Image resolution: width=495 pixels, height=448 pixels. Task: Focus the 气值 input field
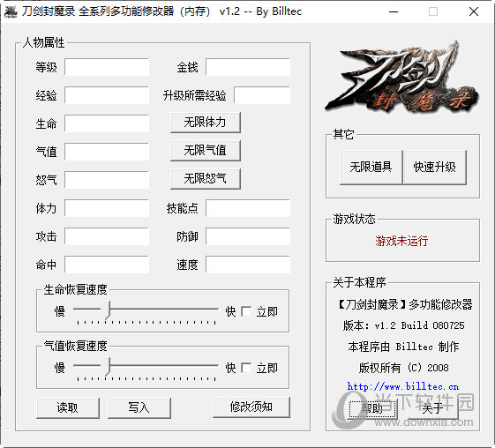107,152
